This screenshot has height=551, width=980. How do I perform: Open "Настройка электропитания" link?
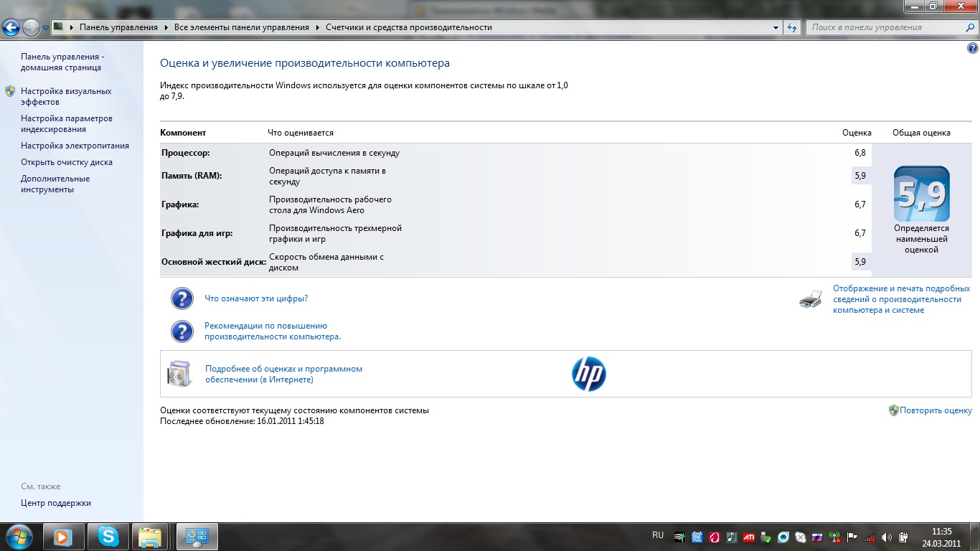(75, 146)
